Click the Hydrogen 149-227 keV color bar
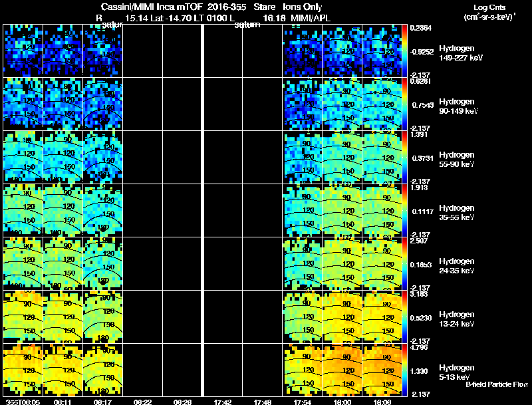The width and height of the screenshot is (532, 405). click(405, 50)
